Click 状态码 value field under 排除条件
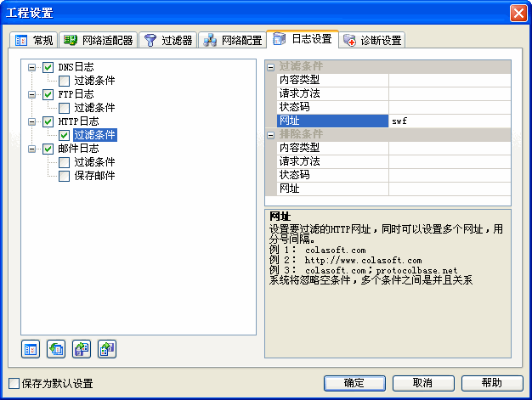532x400 pixels. (x=450, y=175)
